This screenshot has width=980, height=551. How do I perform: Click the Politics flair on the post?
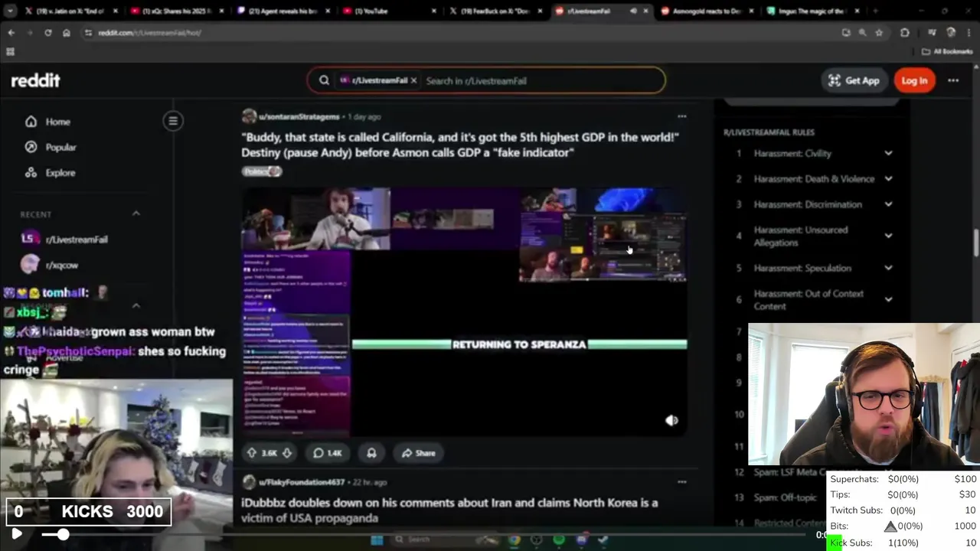click(262, 171)
